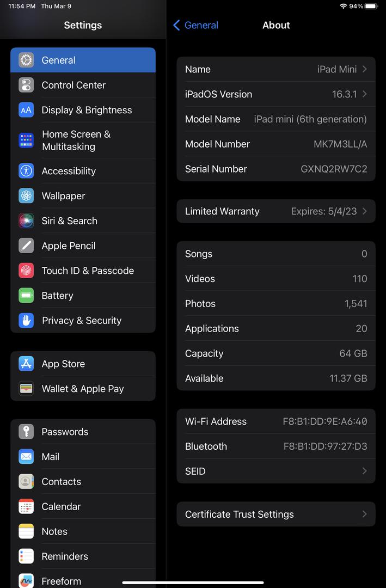
Task: Open the Limited Warranty label
Action: coord(222,211)
